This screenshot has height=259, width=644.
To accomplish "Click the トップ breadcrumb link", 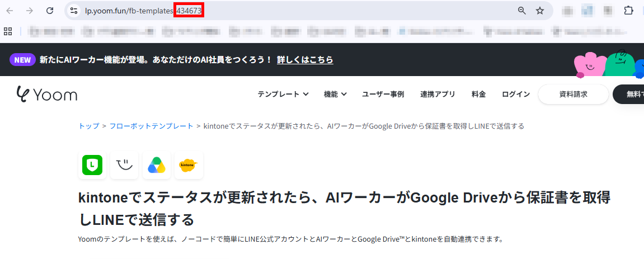I will [89, 126].
